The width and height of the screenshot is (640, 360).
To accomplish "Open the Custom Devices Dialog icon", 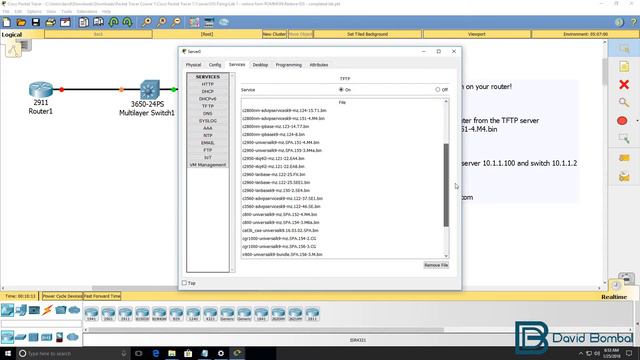I will (x=209, y=22).
